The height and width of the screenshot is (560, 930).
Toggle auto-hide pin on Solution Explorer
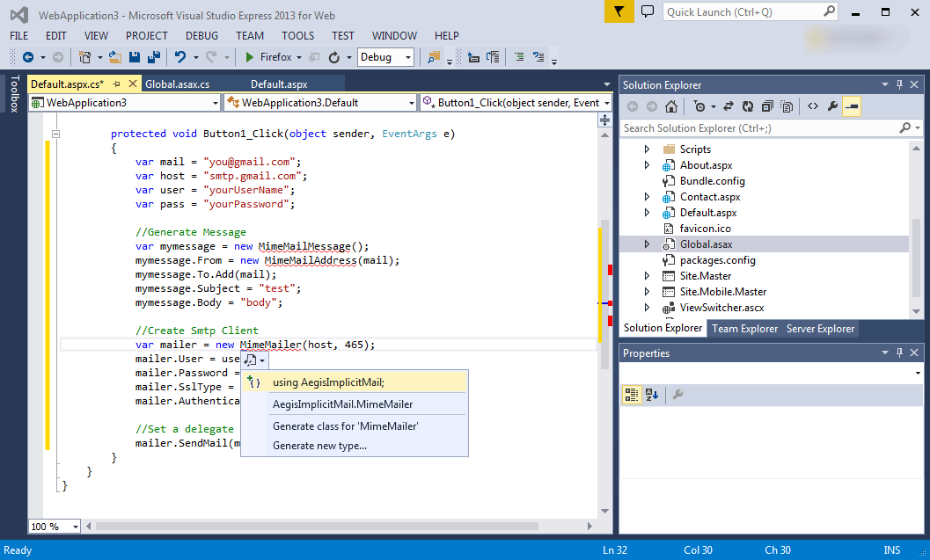point(900,84)
